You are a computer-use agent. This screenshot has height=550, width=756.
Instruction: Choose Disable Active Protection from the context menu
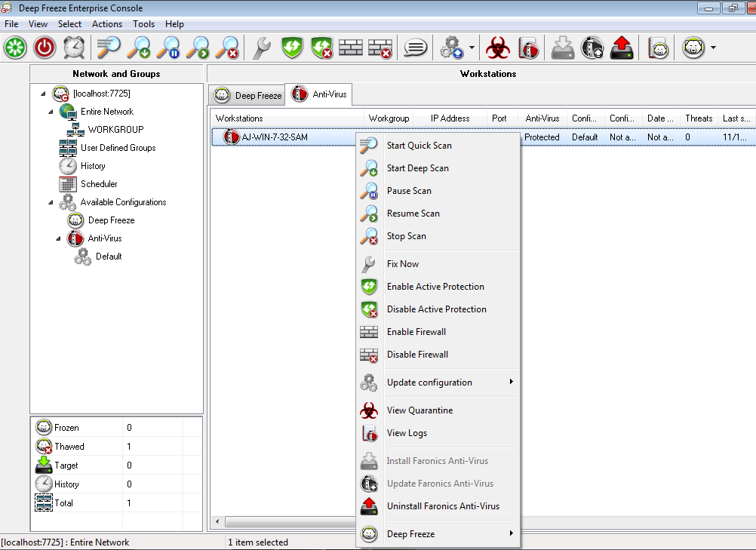[x=438, y=309]
